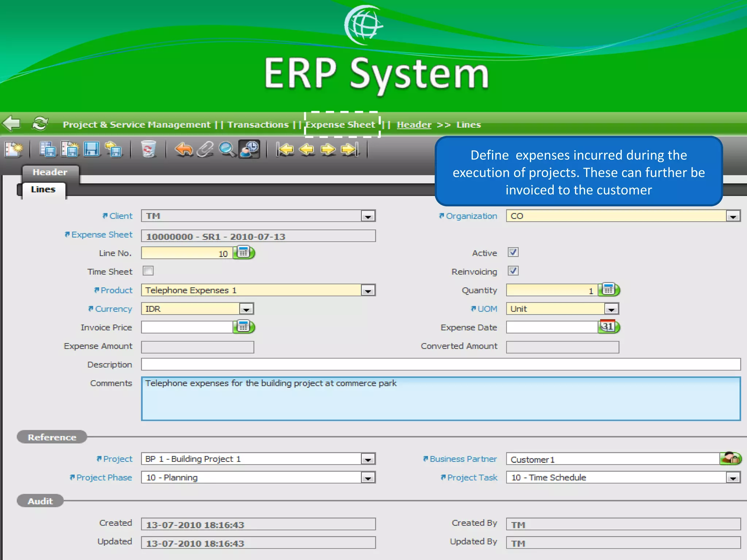Uncheck the Active checkbox

pos(513,252)
